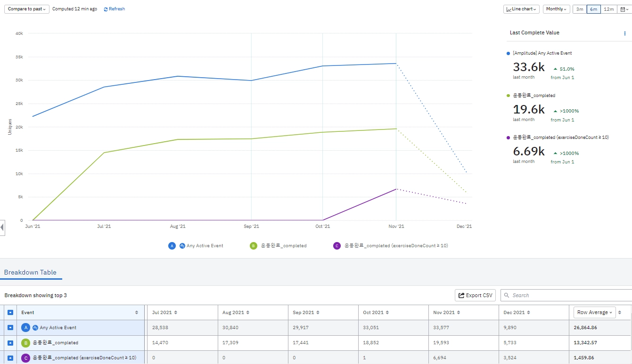
Task: Sort by Jul 2021 column arrows
Action: coord(175,313)
